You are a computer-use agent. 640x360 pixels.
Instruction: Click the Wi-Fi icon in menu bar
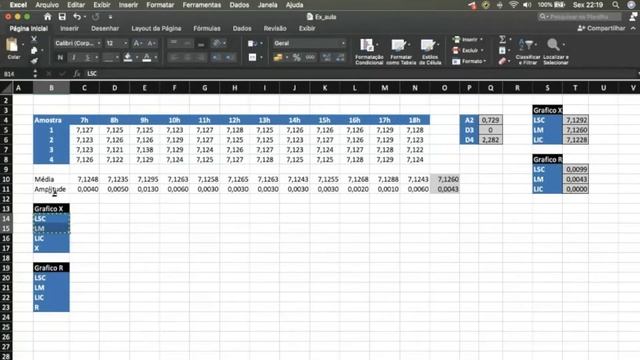[513, 5]
